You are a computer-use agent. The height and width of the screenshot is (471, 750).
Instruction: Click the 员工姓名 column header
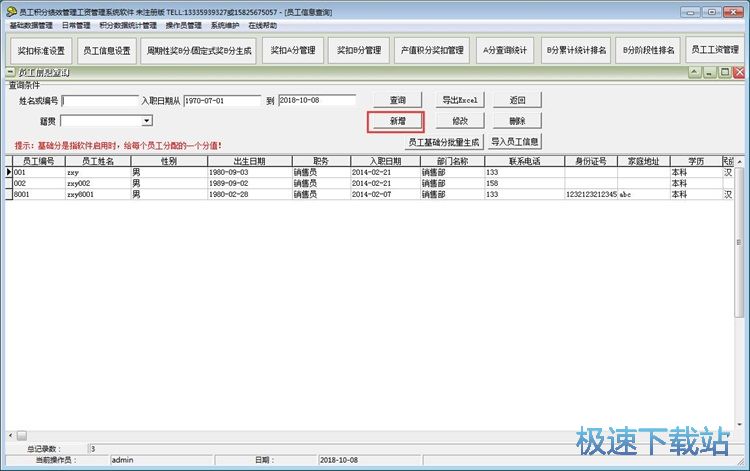click(x=98, y=161)
